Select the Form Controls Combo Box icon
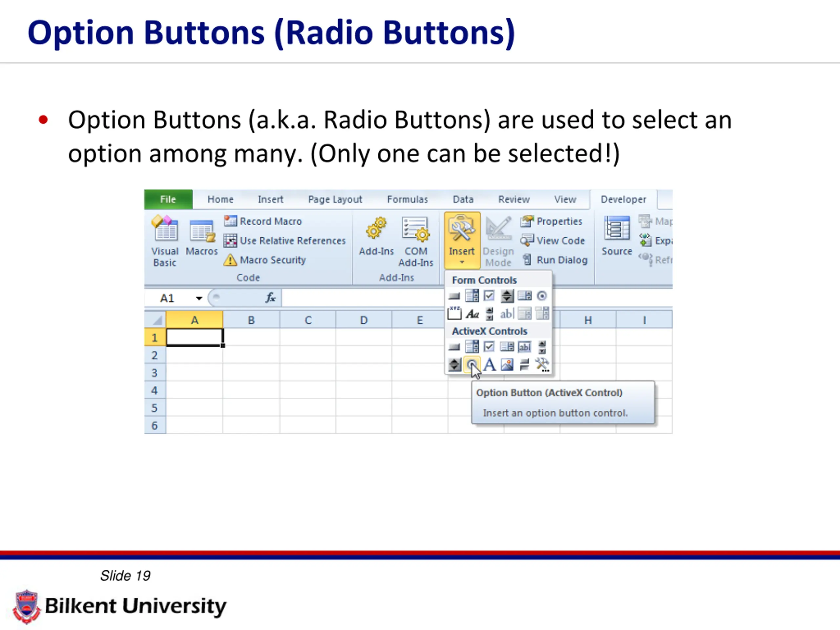This screenshot has width=840, height=630. point(472,296)
